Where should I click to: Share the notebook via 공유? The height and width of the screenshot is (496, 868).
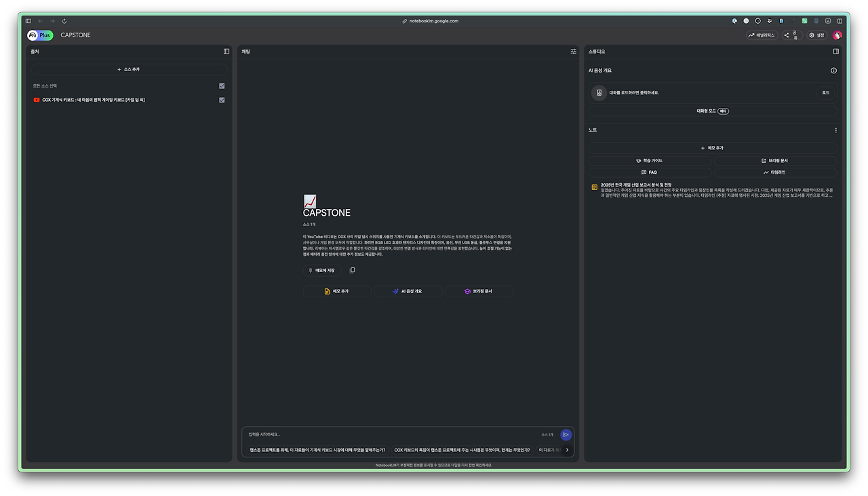point(792,35)
